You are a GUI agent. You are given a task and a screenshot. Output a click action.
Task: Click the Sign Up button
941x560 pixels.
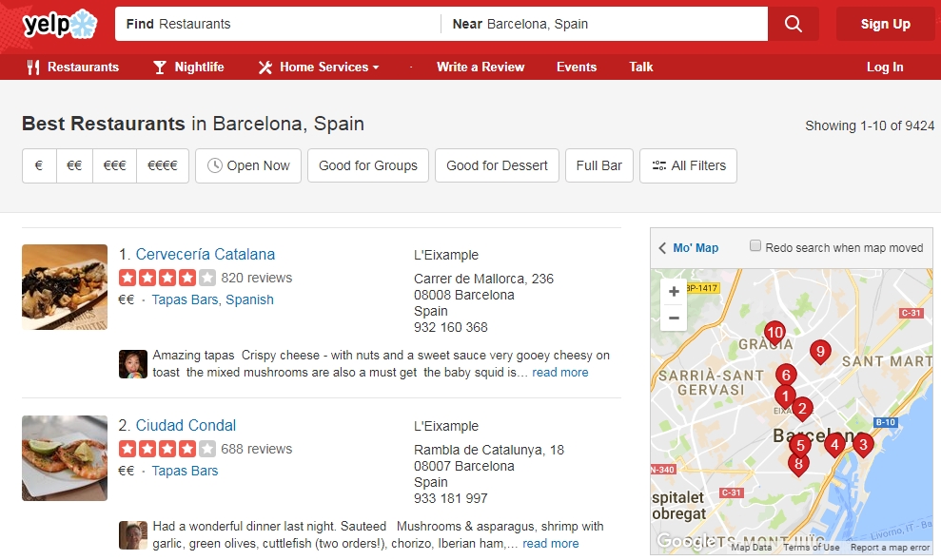885,24
